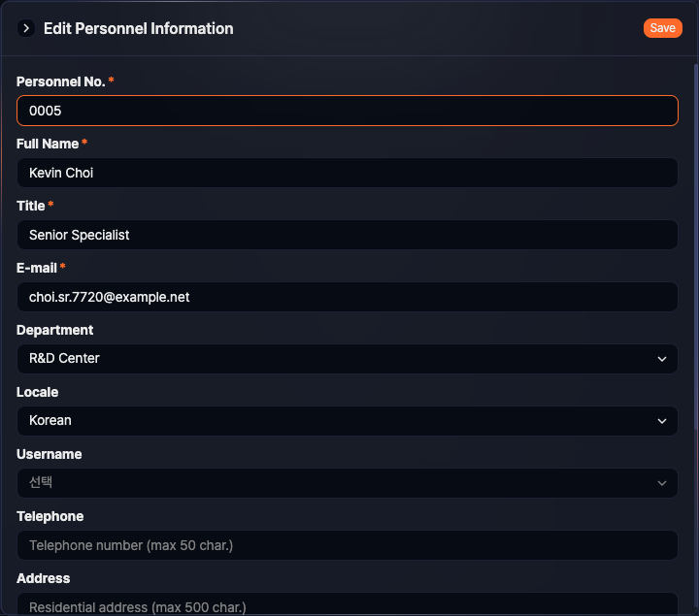Viewport: 699px width, 616px height.
Task: Focus the Personnel No. field showing 0005
Action: (x=347, y=111)
